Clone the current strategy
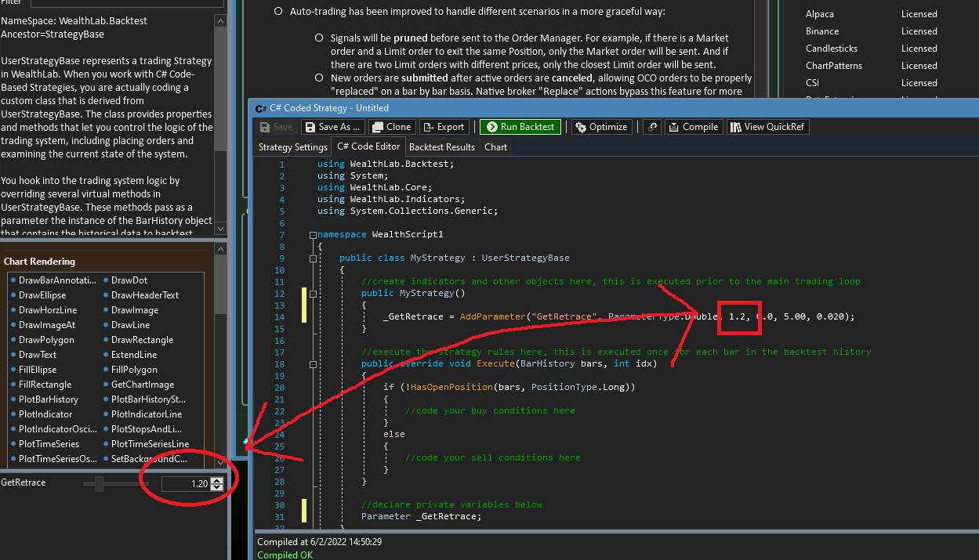 coord(392,127)
